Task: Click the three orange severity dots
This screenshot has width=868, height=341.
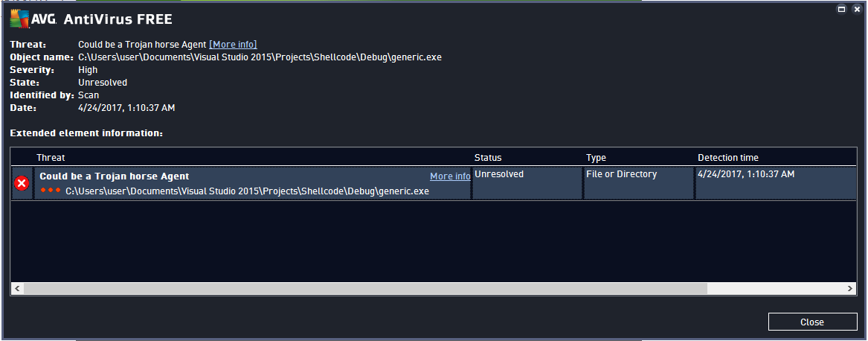Action: click(x=51, y=190)
